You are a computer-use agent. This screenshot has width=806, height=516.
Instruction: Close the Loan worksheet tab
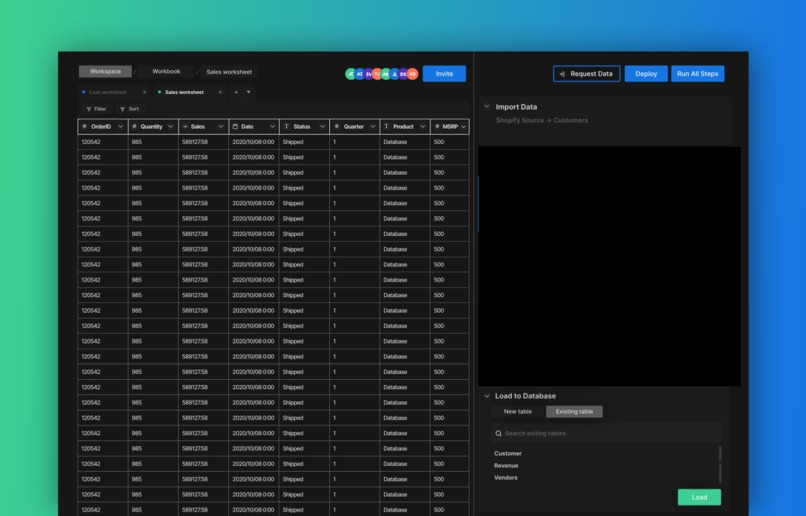click(144, 93)
